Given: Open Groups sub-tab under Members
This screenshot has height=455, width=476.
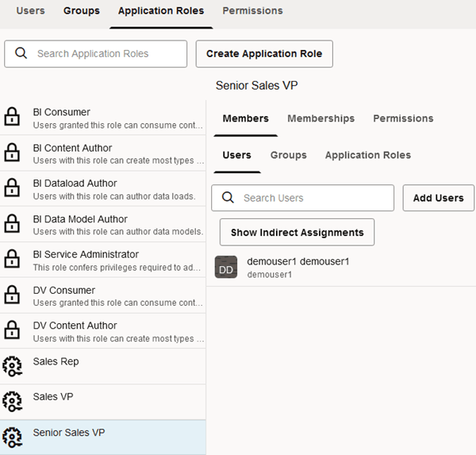Looking at the screenshot, I should pos(288,155).
